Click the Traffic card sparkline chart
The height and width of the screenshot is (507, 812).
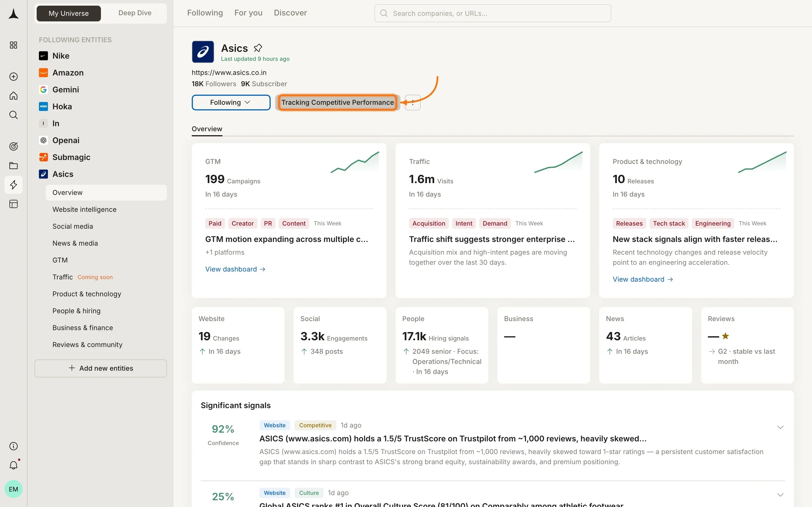point(558,162)
